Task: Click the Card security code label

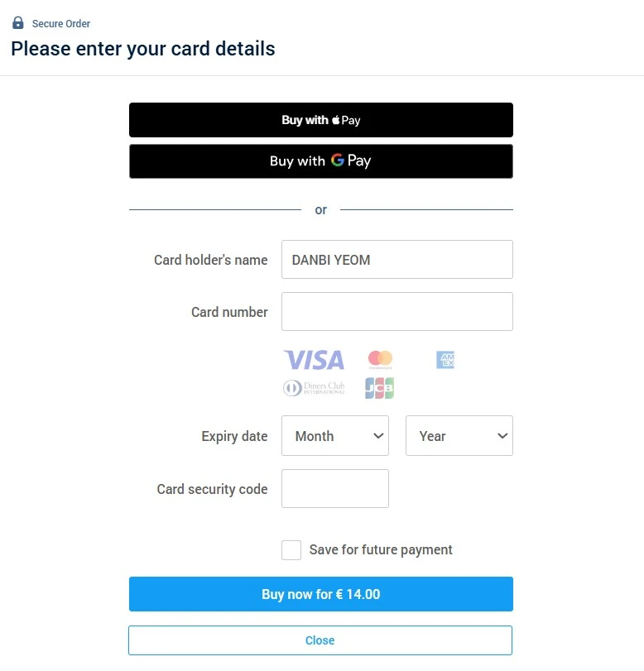Action: pos(212,489)
